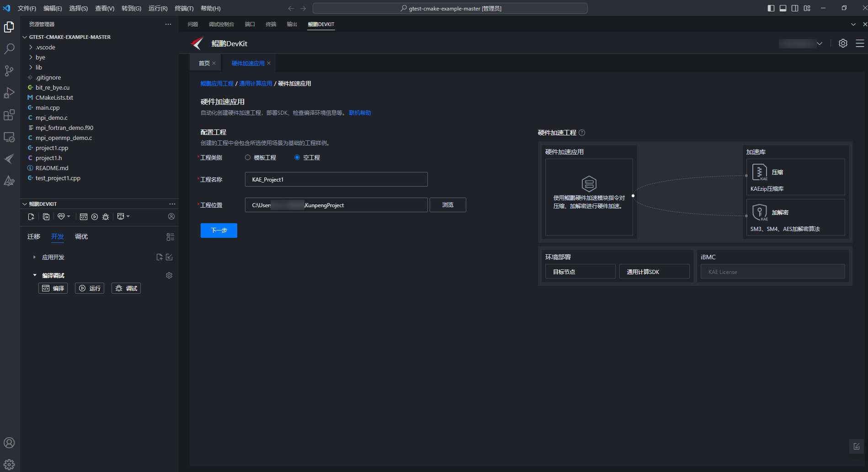
Task: Click the command center search box
Action: pyautogui.click(x=450, y=8)
